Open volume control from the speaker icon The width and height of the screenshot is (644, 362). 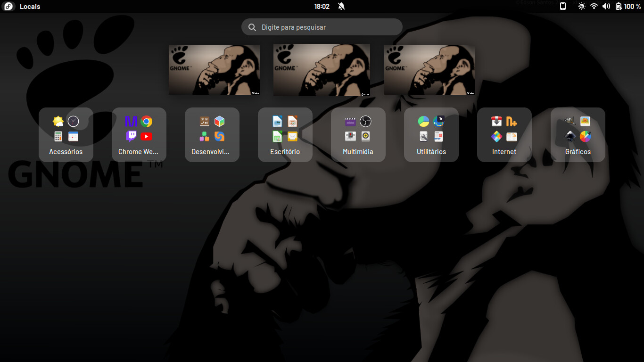point(606,6)
